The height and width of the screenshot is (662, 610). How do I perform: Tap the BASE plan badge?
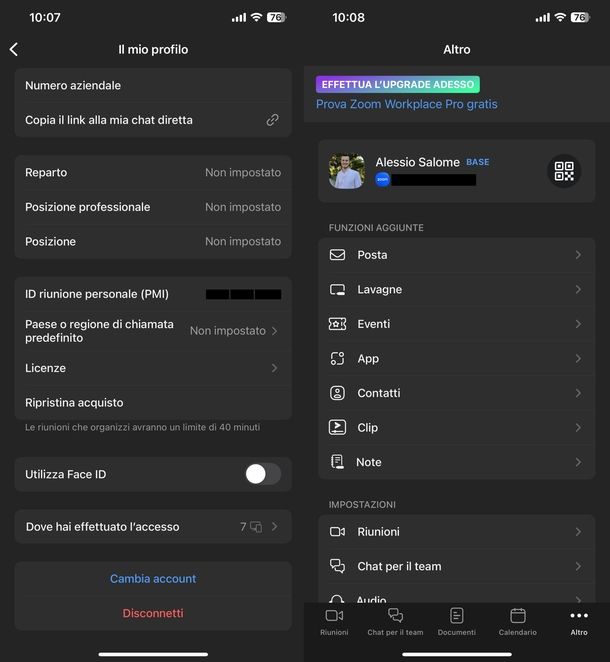(x=477, y=162)
